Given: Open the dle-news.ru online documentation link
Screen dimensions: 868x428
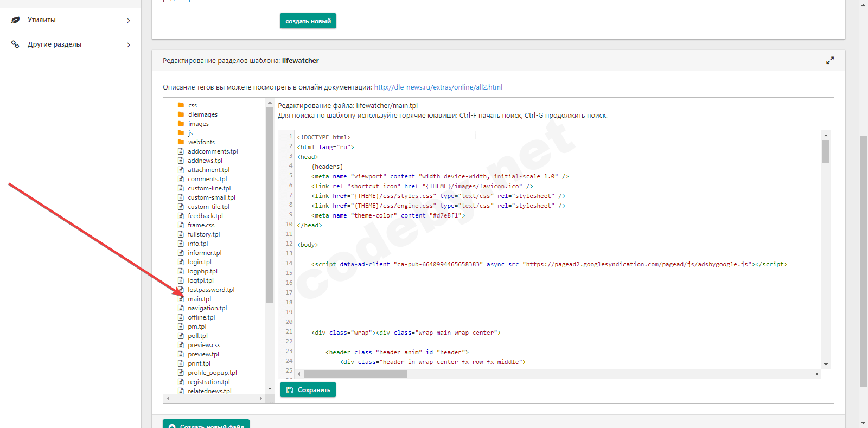Looking at the screenshot, I should click(438, 87).
